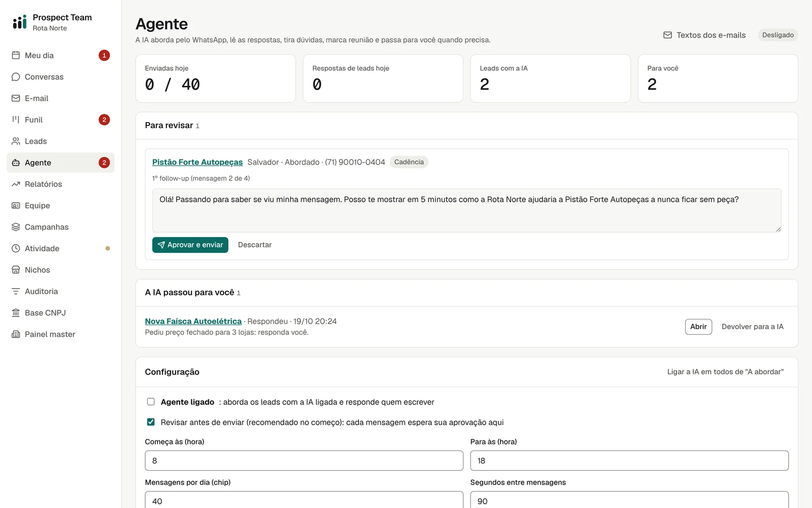
Task: Click the Cadência tag
Action: (409, 162)
